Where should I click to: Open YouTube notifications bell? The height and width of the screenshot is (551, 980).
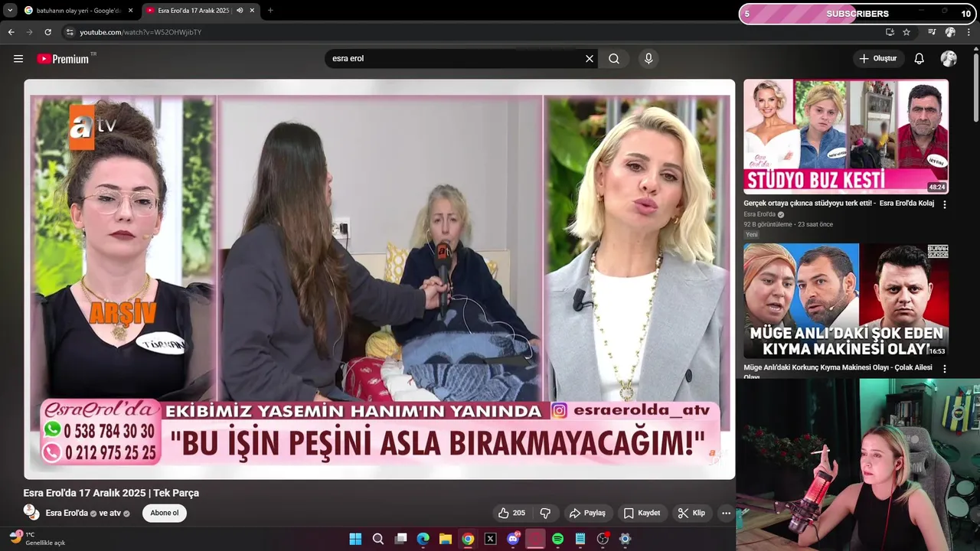click(920, 59)
